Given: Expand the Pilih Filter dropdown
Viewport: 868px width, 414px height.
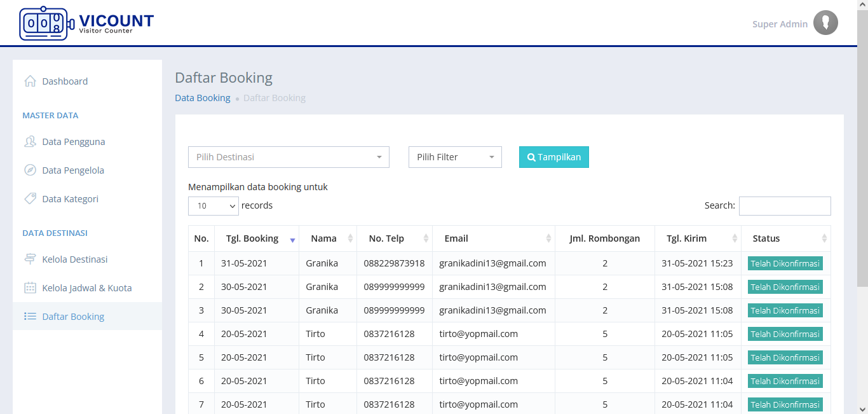Looking at the screenshot, I should tap(455, 157).
